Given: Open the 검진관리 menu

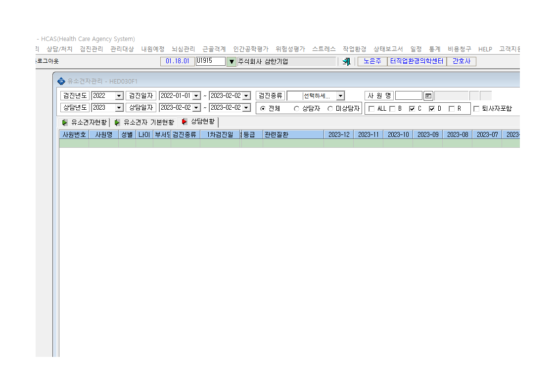Looking at the screenshot, I should click(x=92, y=49).
